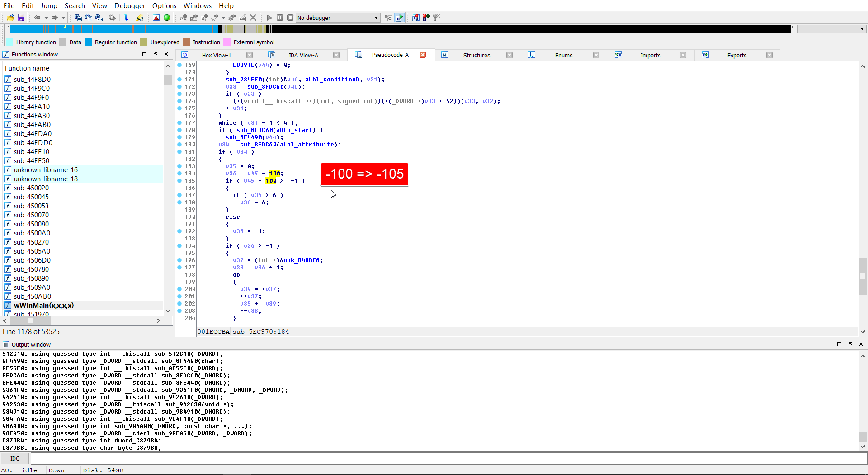Toggle breakpoint dot on line 196
This screenshot has width=868, height=475.
(179, 260)
